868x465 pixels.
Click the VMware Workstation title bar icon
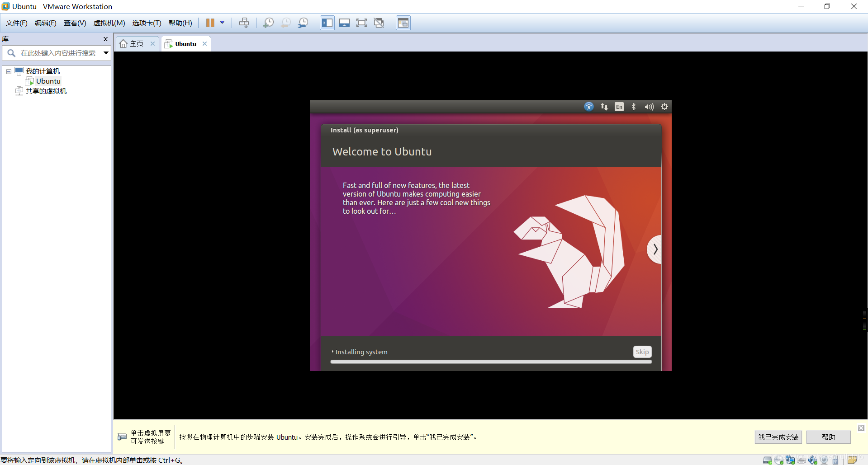pos(5,6)
